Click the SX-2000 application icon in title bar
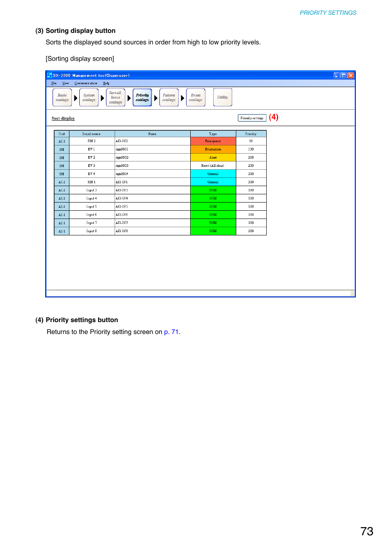 click(50, 75)
